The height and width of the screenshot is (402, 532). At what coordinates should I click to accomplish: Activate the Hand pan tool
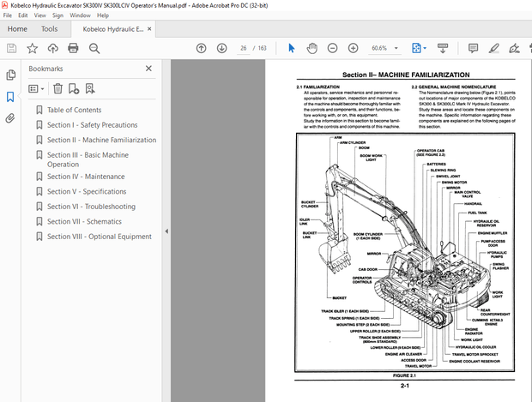tap(311, 48)
